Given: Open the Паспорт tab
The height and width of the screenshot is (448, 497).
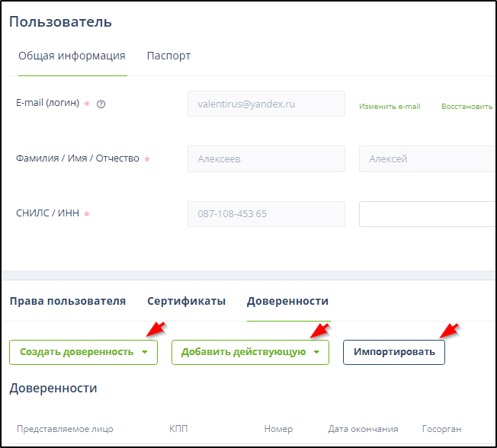Looking at the screenshot, I should tap(168, 56).
